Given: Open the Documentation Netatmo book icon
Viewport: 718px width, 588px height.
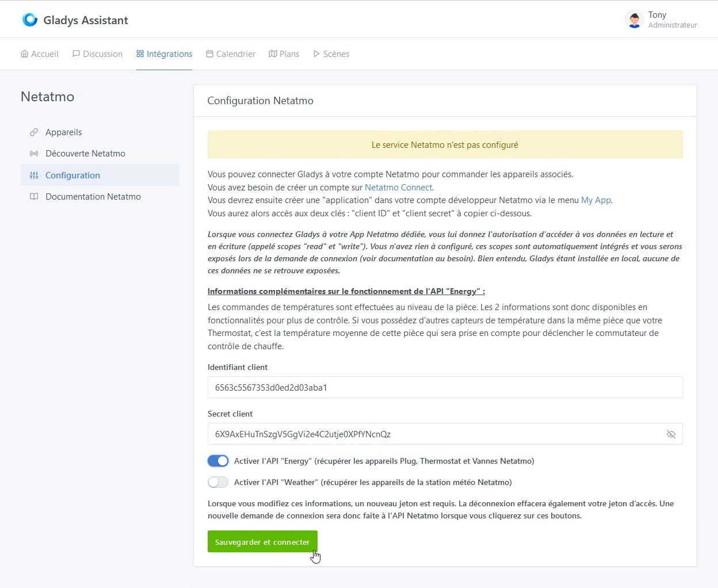Looking at the screenshot, I should pos(35,196).
